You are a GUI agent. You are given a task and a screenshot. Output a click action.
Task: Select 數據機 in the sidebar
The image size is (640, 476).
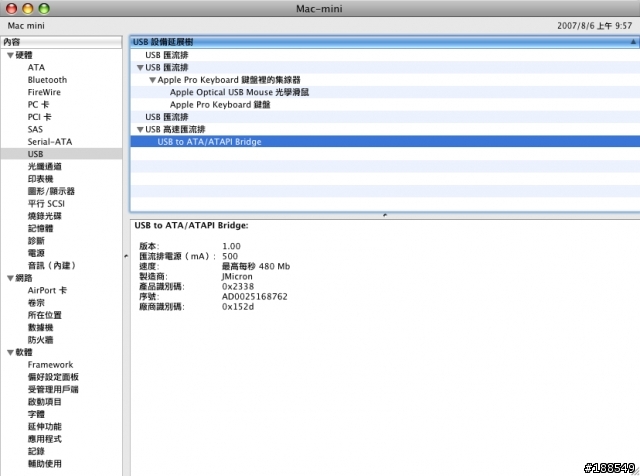[x=40, y=327]
